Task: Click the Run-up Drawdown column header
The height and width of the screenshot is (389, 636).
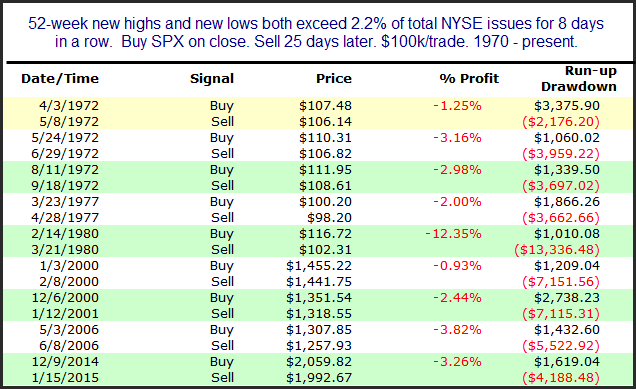Action: click(578, 78)
